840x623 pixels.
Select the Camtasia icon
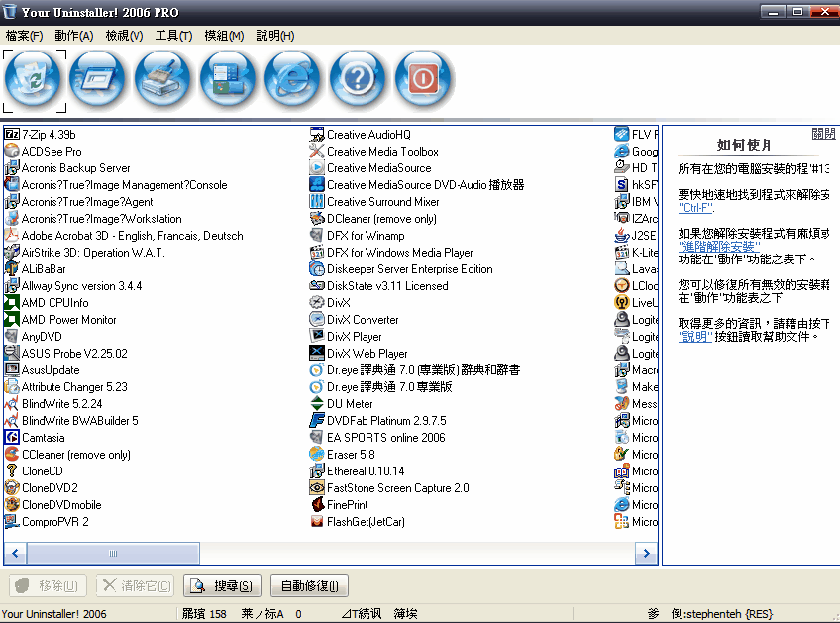coord(12,437)
